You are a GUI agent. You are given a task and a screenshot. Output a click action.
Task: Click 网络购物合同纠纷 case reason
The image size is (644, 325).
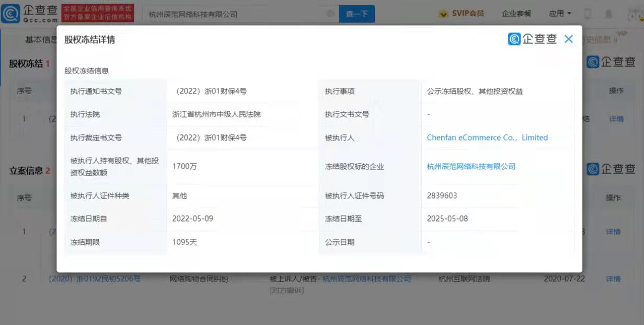(200, 279)
